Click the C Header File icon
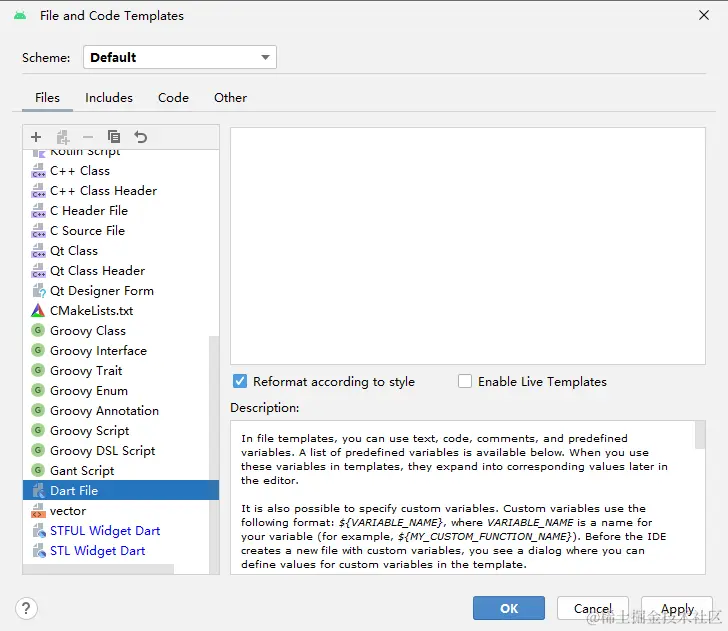Image resolution: width=728 pixels, height=631 pixels. coord(38,211)
